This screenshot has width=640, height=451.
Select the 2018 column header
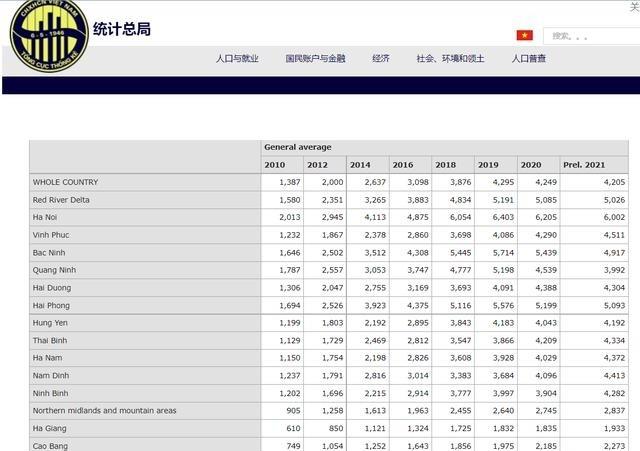(453, 165)
